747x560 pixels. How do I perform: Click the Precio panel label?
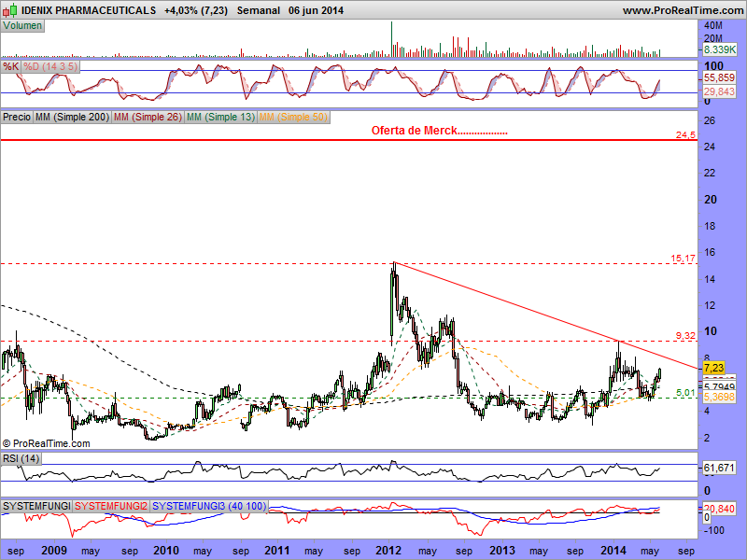tap(17, 117)
